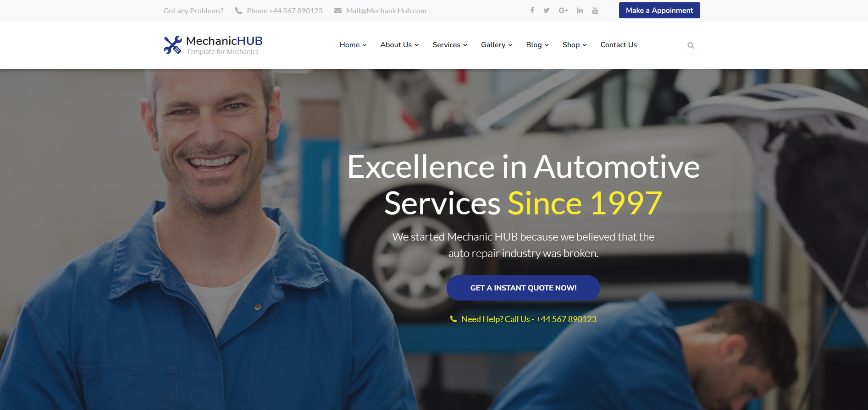Open the LinkedIn social icon

tap(580, 11)
